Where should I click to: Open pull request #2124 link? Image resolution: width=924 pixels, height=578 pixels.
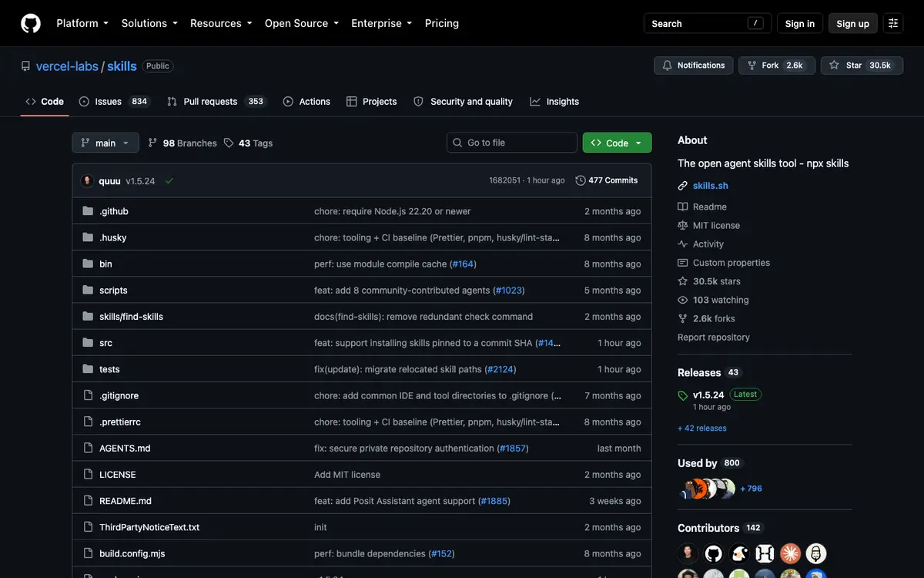500,369
